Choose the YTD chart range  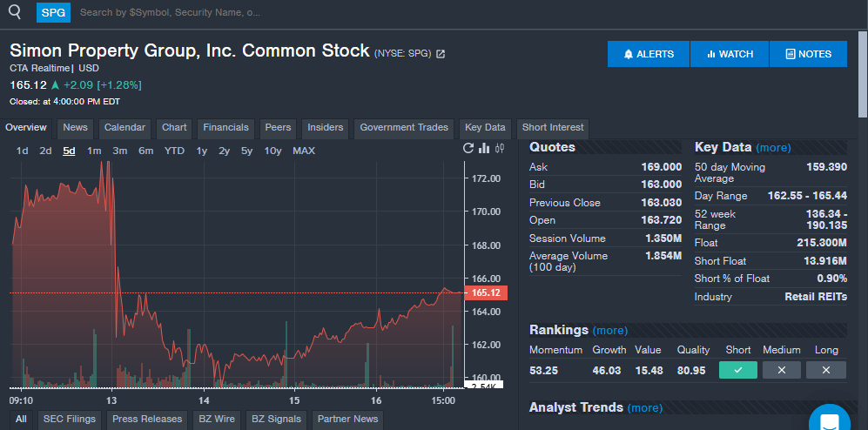(x=174, y=151)
